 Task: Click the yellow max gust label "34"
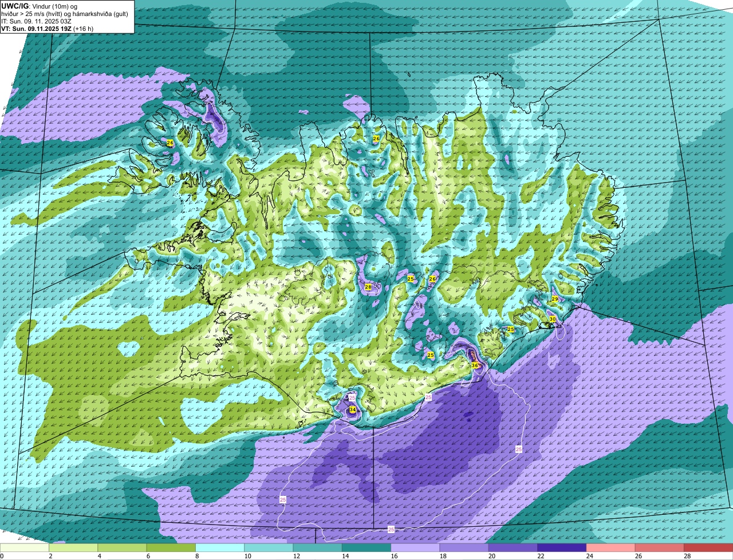[x=352, y=410]
